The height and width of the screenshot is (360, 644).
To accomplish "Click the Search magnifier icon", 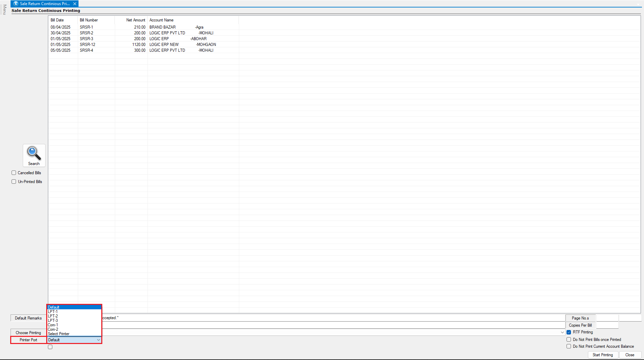I will (34, 153).
